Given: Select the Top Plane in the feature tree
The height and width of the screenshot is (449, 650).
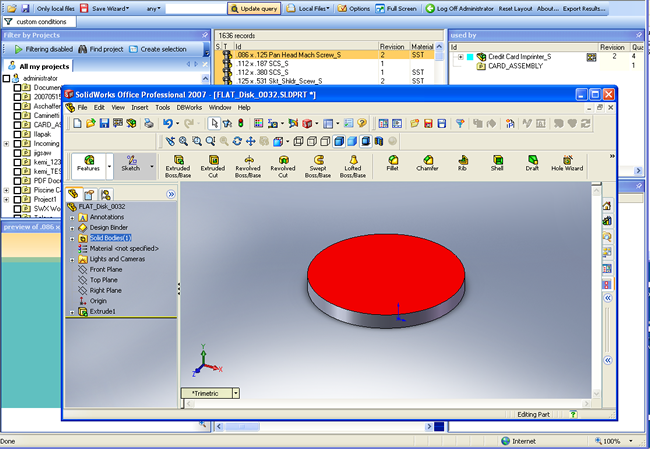Looking at the screenshot, I should click(x=104, y=280).
